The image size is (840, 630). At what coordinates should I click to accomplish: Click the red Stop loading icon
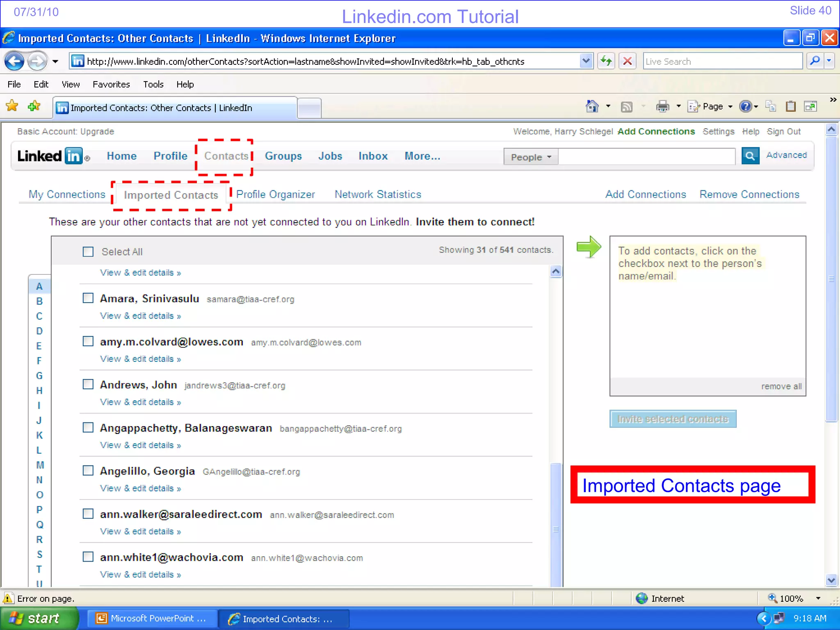[627, 62]
